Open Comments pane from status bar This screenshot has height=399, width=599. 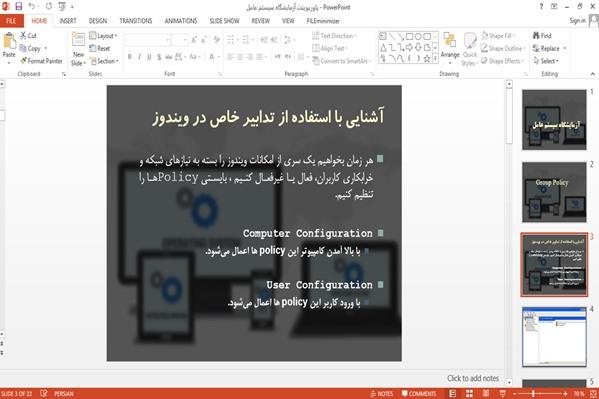pos(419,394)
